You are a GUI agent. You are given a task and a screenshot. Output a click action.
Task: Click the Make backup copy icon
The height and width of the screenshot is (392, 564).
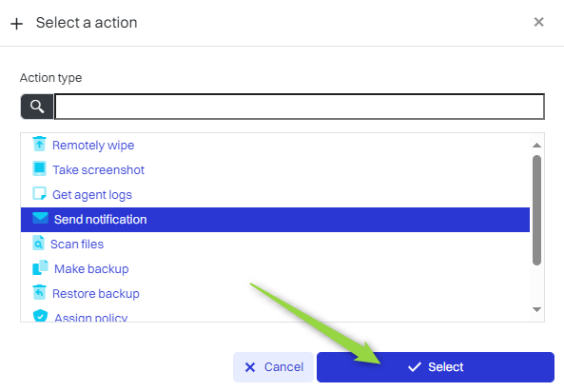click(40, 267)
